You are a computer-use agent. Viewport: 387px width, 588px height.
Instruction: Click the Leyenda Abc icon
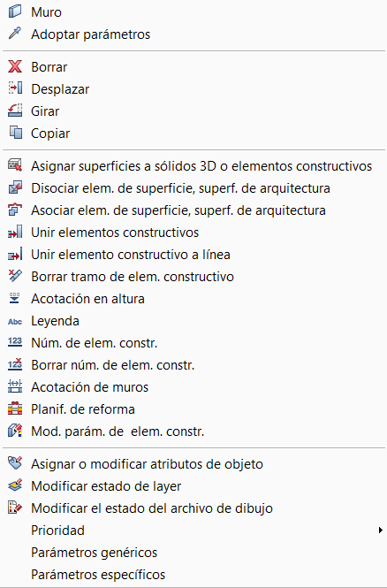(15, 321)
